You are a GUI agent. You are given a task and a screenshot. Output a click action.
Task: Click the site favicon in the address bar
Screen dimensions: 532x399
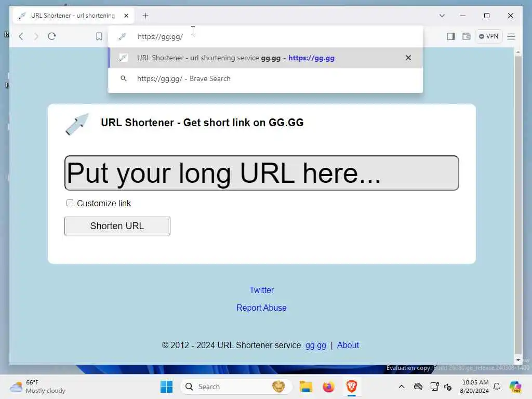pyautogui.click(x=123, y=37)
